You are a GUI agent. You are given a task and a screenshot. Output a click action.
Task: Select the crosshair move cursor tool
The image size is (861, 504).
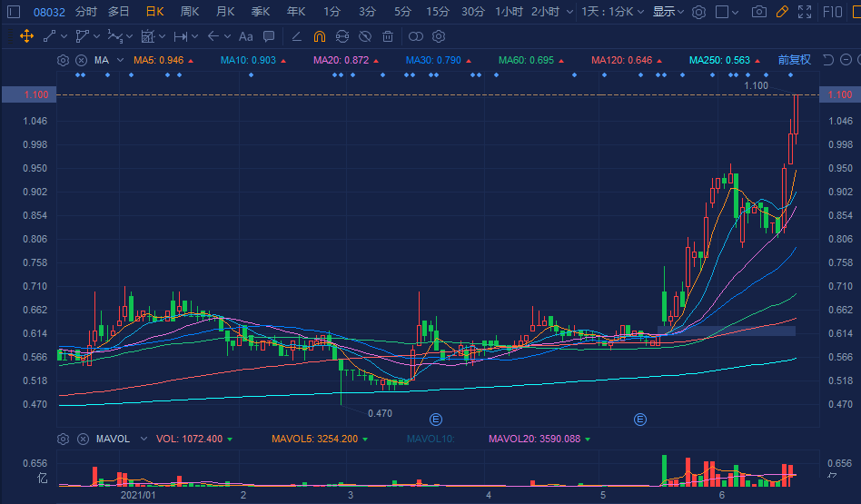[25, 36]
